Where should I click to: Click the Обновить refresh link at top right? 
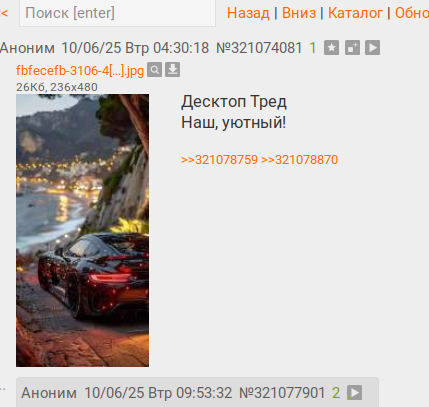point(412,13)
